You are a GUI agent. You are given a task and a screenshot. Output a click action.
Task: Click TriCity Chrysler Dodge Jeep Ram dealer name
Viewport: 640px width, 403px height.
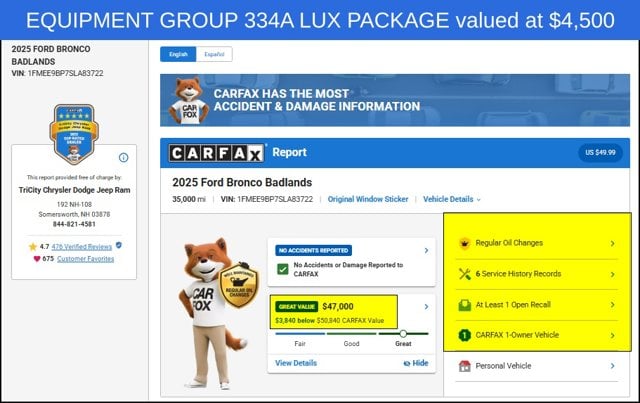click(x=74, y=190)
